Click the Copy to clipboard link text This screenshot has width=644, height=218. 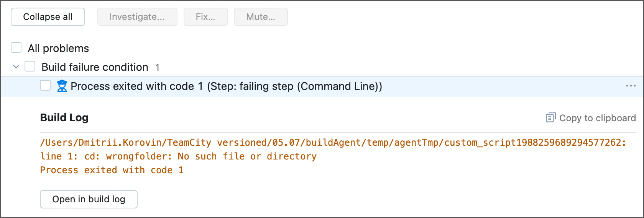point(597,118)
